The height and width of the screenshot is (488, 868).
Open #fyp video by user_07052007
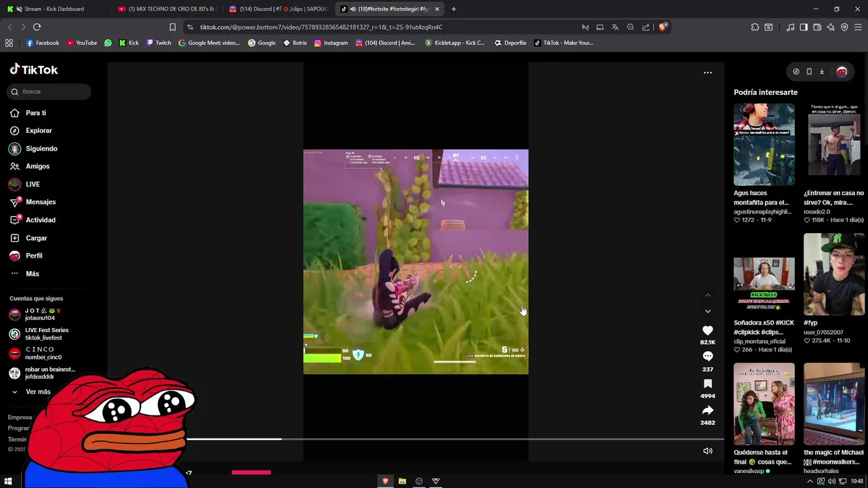pyautogui.click(x=834, y=274)
